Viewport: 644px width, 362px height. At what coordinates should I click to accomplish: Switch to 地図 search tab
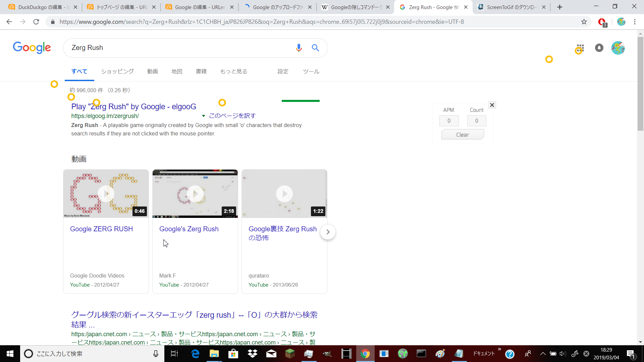(177, 71)
